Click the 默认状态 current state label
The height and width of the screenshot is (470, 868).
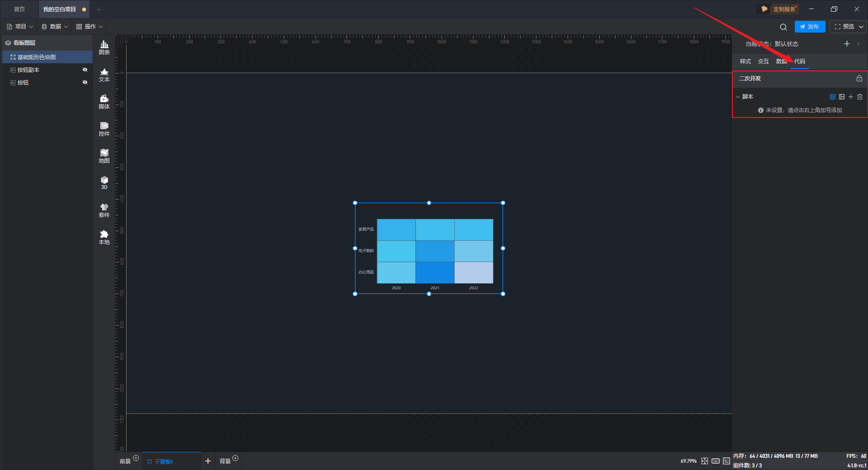pos(787,44)
